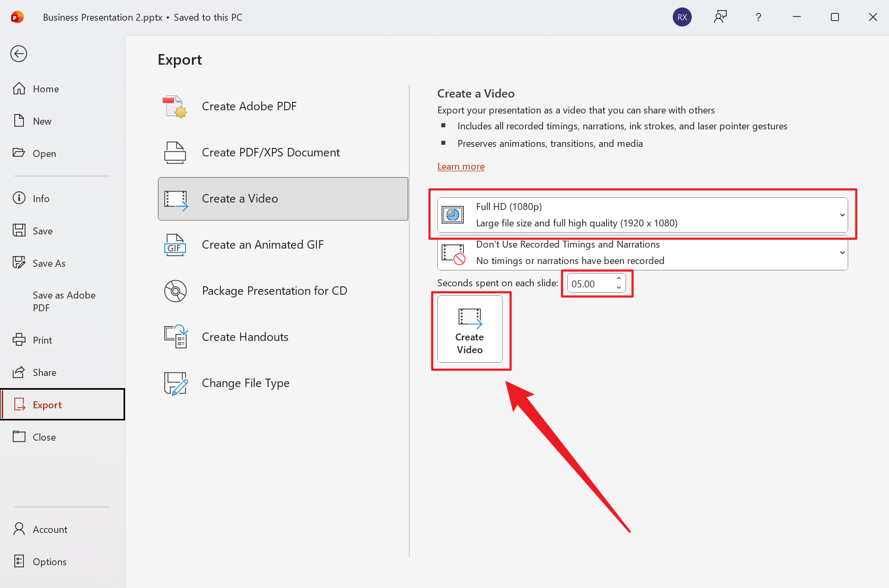Decrease seconds per slide with down arrow

coord(619,287)
